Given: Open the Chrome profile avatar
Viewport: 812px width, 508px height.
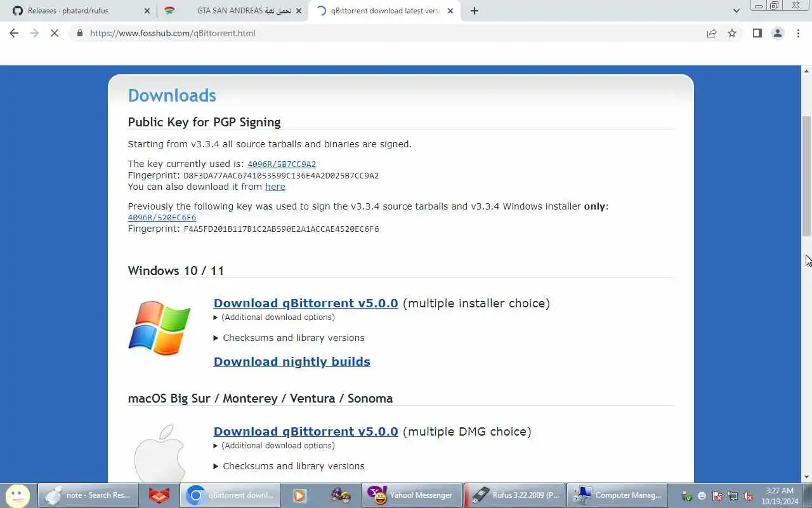Looking at the screenshot, I should [x=778, y=33].
